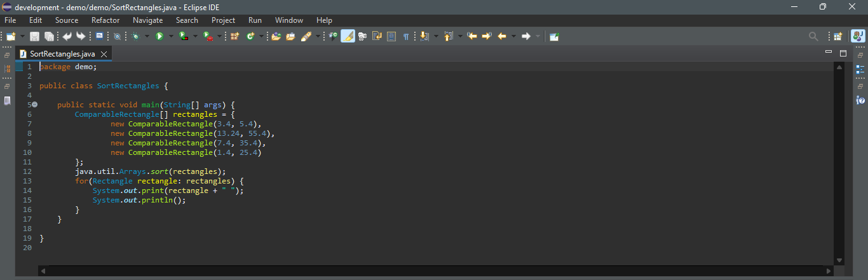Click 'public class SortRectangles {' line
The image size is (868, 280).
104,86
